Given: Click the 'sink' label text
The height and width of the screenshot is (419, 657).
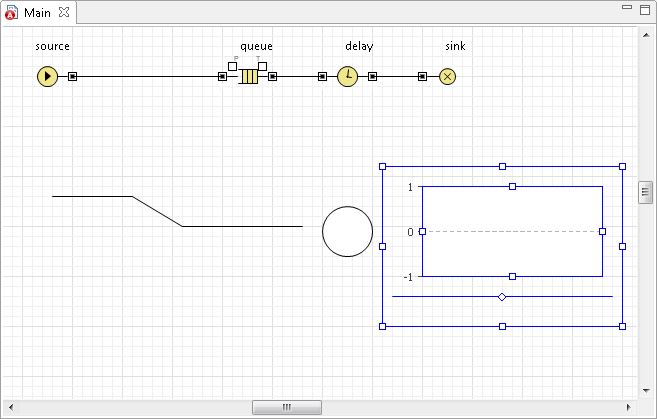Looking at the screenshot, I should point(455,46).
